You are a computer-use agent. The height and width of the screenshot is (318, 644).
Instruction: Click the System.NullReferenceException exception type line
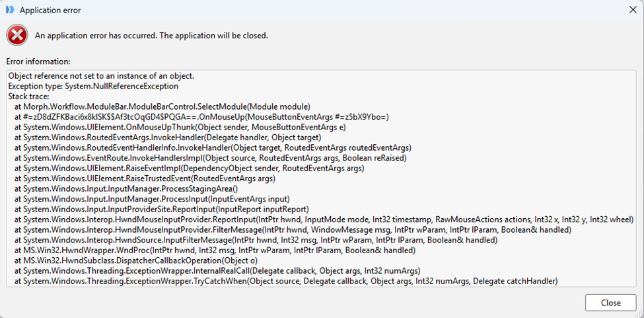click(93, 86)
